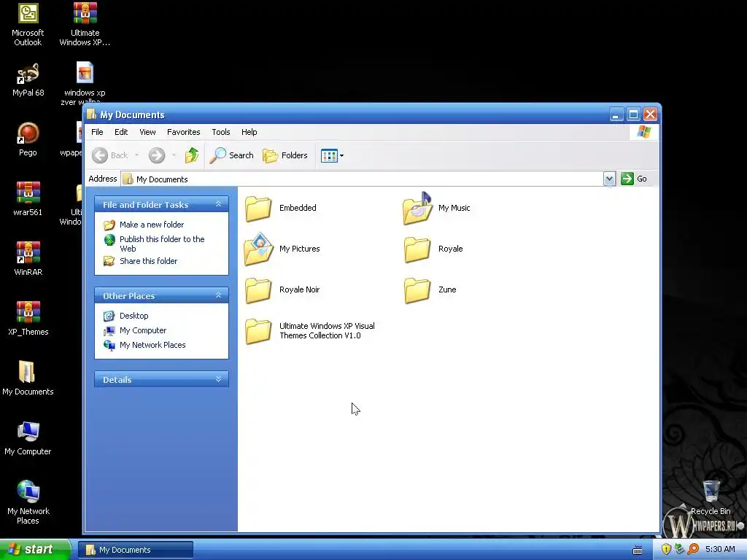Open the My Music folder icon
The height and width of the screenshot is (560, 747).
point(417,208)
